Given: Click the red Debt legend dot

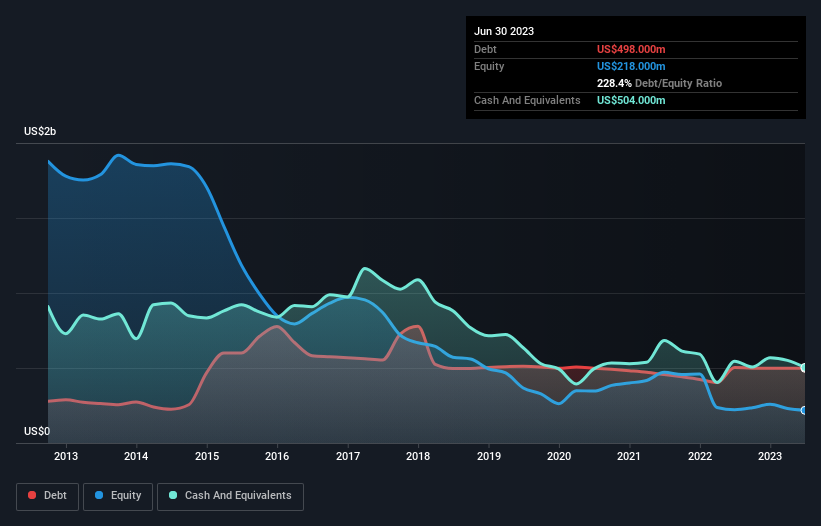Looking at the screenshot, I should tap(32, 495).
